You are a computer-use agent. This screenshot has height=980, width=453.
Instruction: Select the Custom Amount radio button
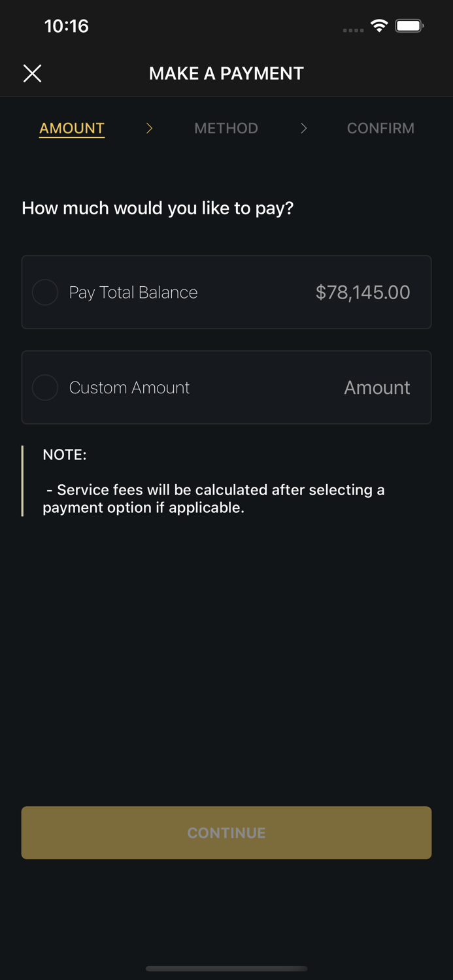click(45, 387)
